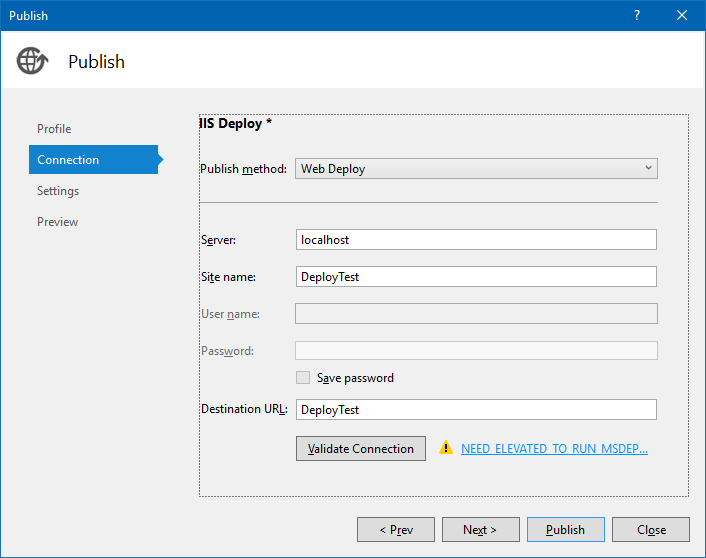Toggle the Save password checkbox
Viewport: 706px width, 558px height.
[x=303, y=377]
